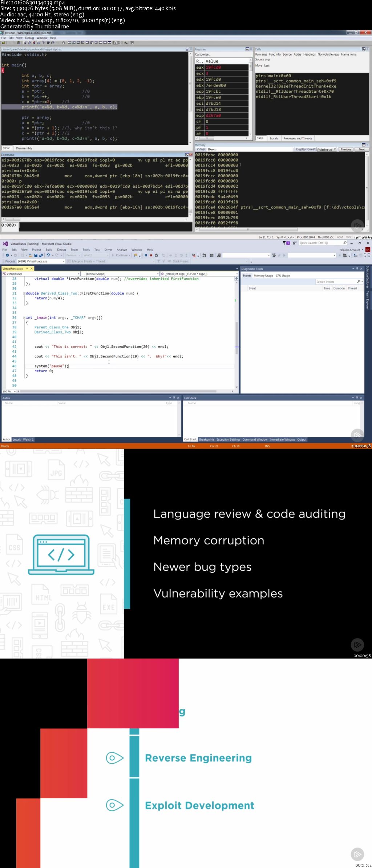Collapse the Derived_Class_Two::FirstFunction code region
Image resolution: width=372 pixels, height=868 pixels.
(24, 293)
